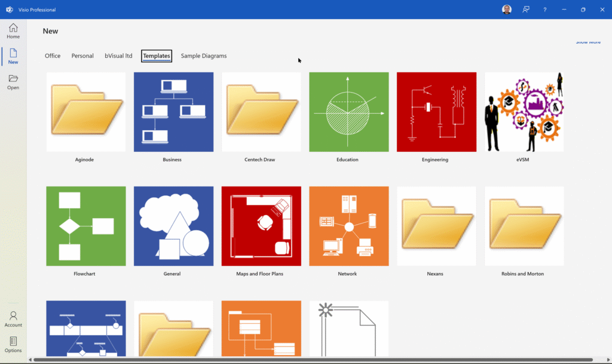Click the Open folder sidebar icon

point(13,82)
